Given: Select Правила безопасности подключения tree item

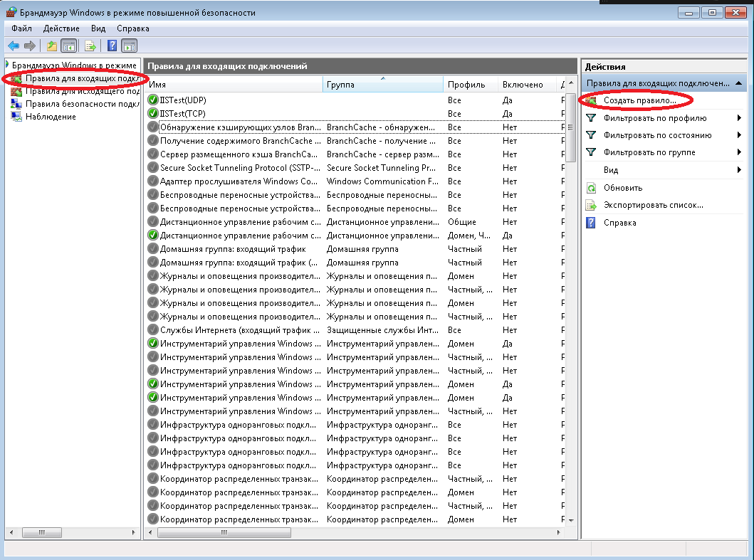Looking at the screenshot, I should pos(82,104).
